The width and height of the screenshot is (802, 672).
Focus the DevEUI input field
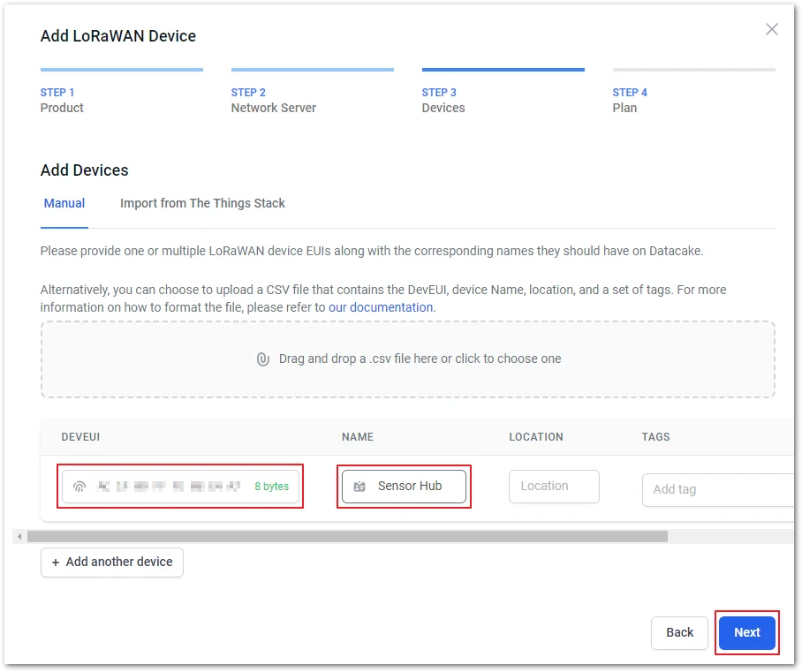[x=180, y=487]
